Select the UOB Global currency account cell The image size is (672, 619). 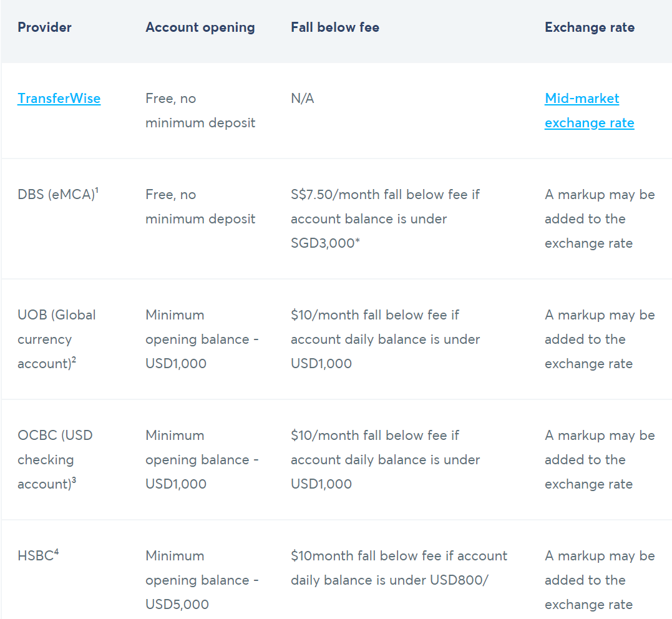click(x=57, y=339)
